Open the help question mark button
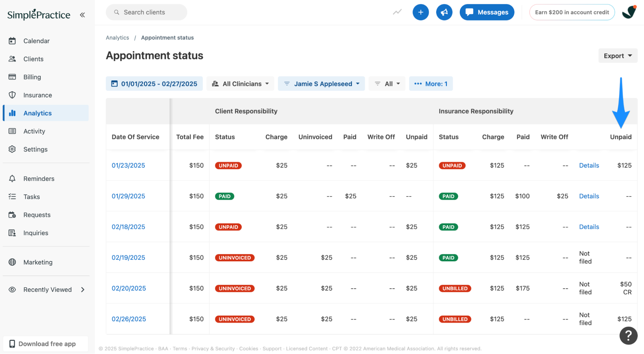The height and width of the screenshot is (354, 644). tap(628, 336)
